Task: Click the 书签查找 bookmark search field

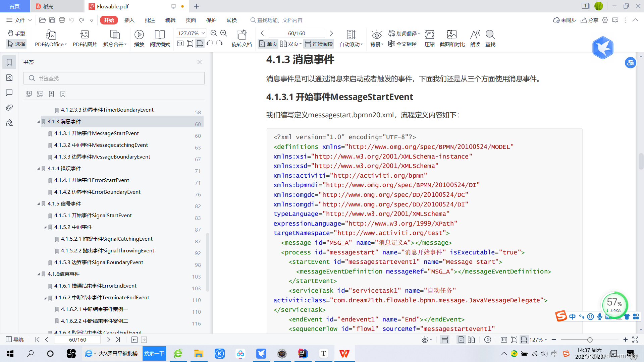Action: pos(114,78)
